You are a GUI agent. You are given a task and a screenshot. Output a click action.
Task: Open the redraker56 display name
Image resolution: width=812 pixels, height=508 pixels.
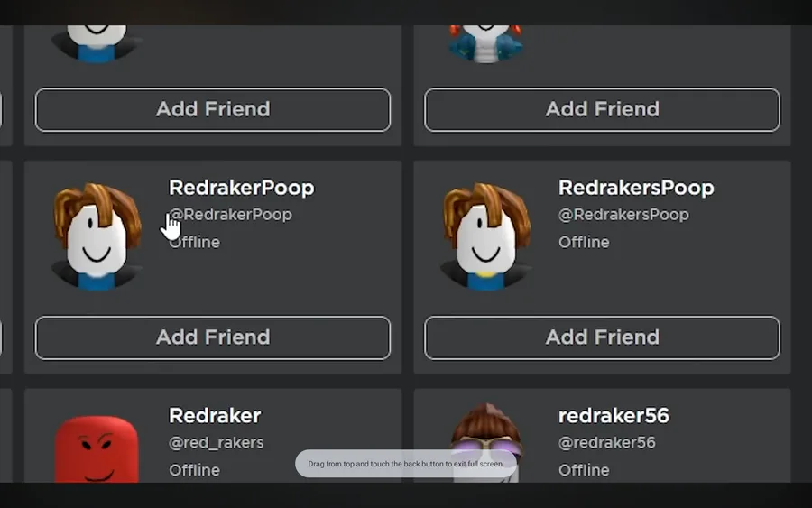614,415
